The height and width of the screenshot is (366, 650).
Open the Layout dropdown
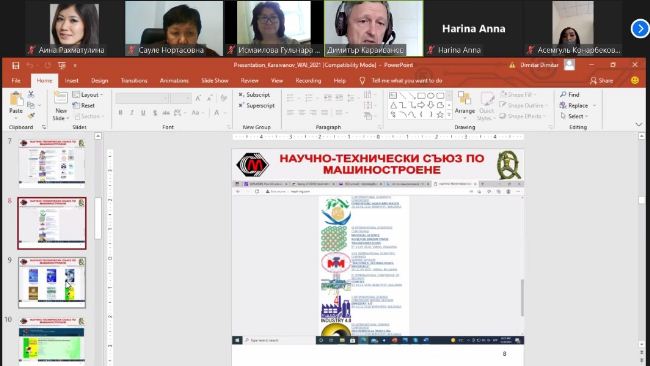coord(87,95)
